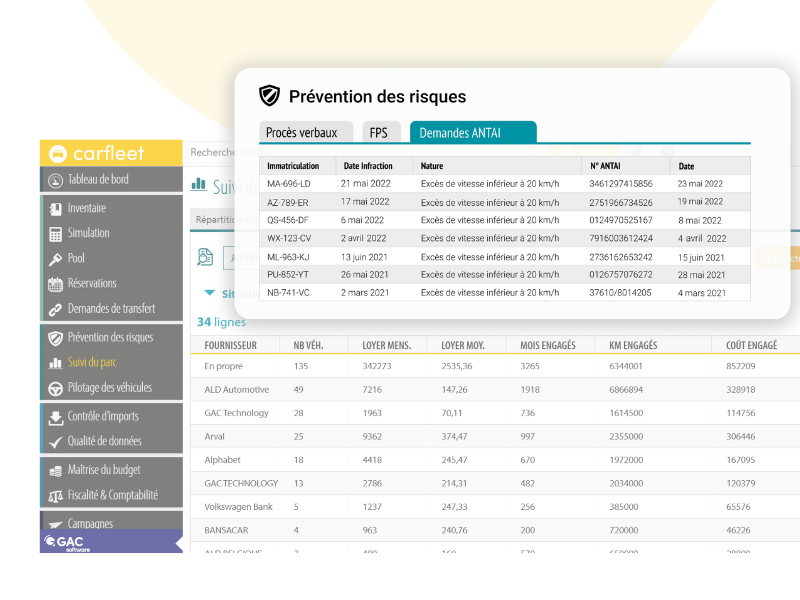
Task: Click the Fiscalité & Comptabilité scales icon
Action: tap(55, 496)
